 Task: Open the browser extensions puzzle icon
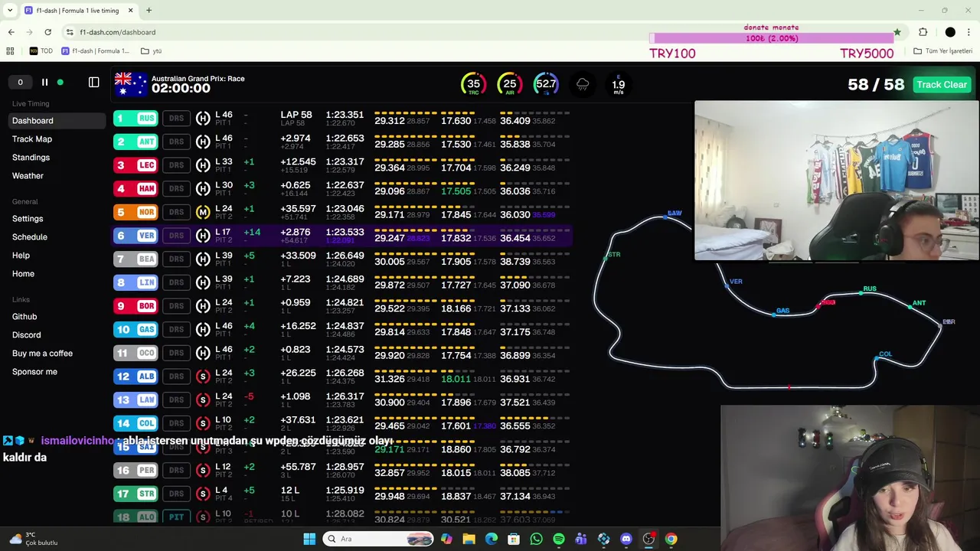tap(923, 32)
